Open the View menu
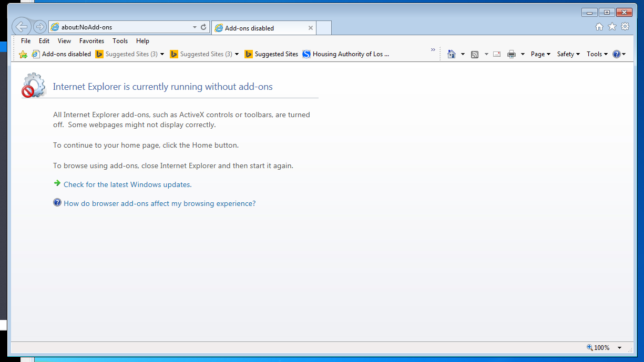The width and height of the screenshot is (644, 362). (64, 41)
